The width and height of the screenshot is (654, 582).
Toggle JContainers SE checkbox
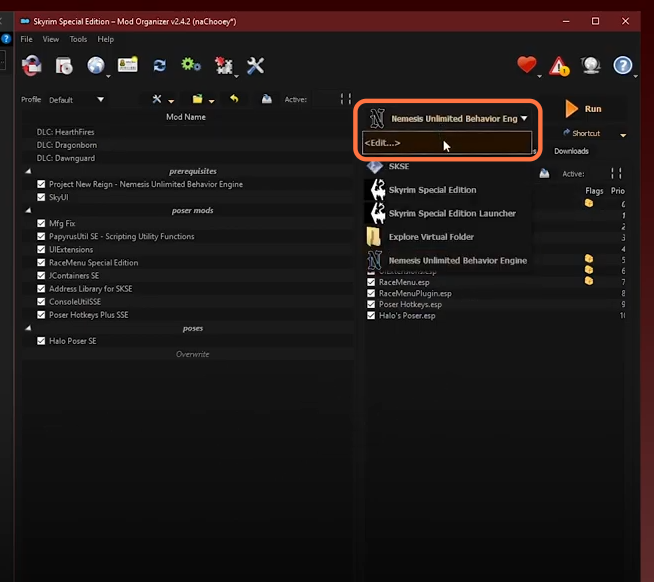pyautogui.click(x=41, y=275)
